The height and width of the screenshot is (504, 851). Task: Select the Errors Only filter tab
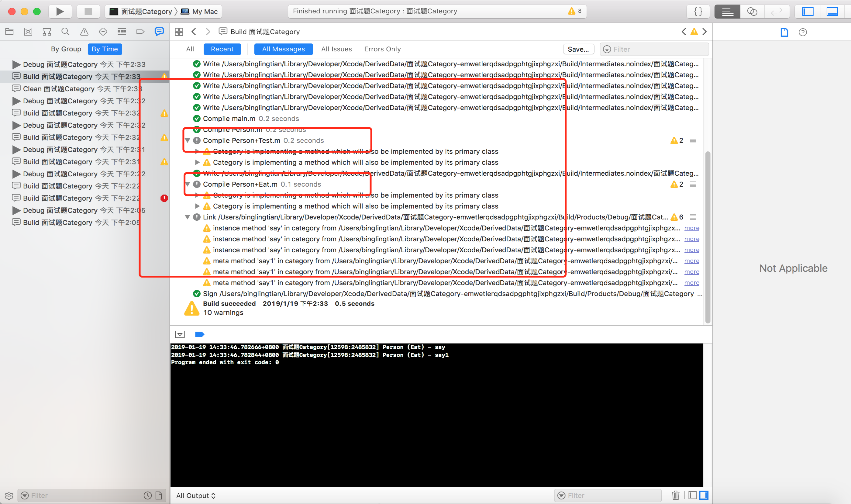382,49
